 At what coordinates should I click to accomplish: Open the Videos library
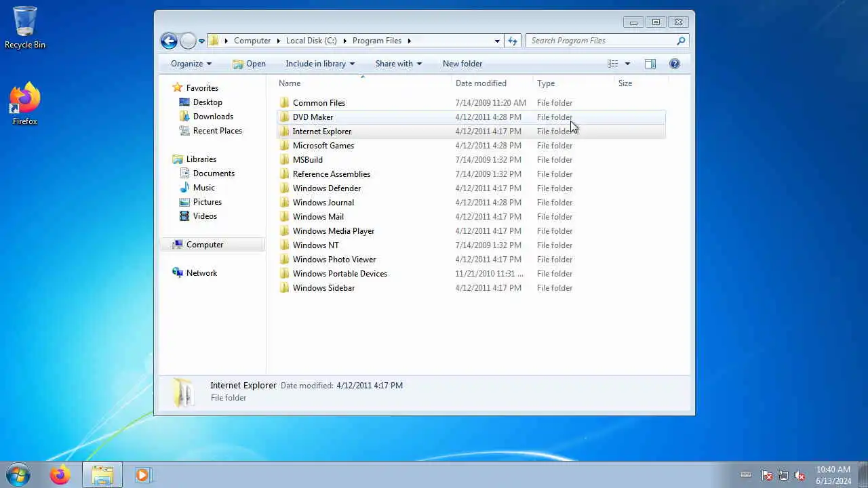[x=205, y=216]
